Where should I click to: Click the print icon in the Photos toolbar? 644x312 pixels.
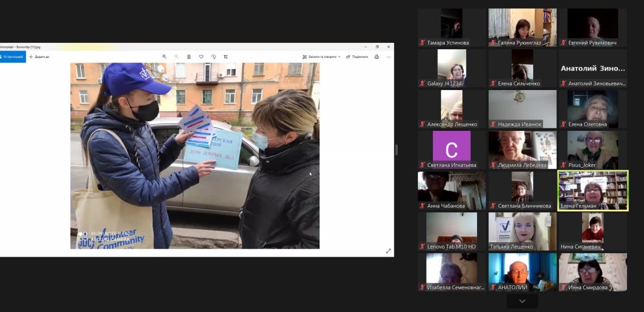[377, 57]
